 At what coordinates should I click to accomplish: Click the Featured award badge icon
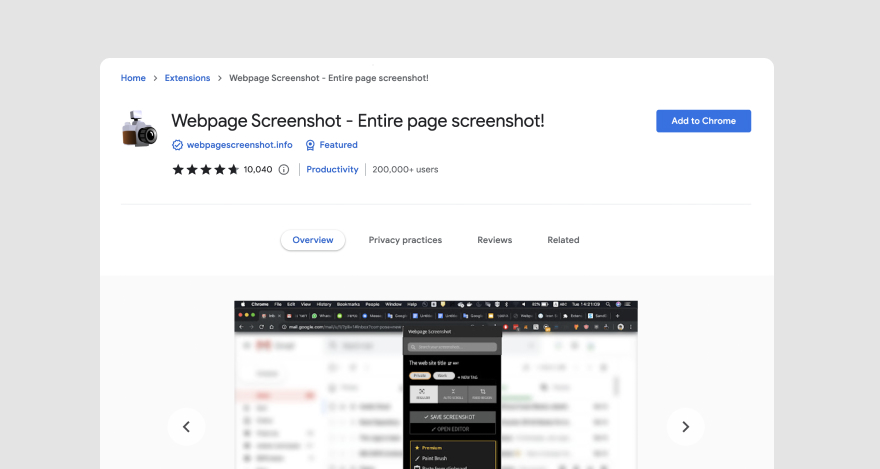coord(310,145)
